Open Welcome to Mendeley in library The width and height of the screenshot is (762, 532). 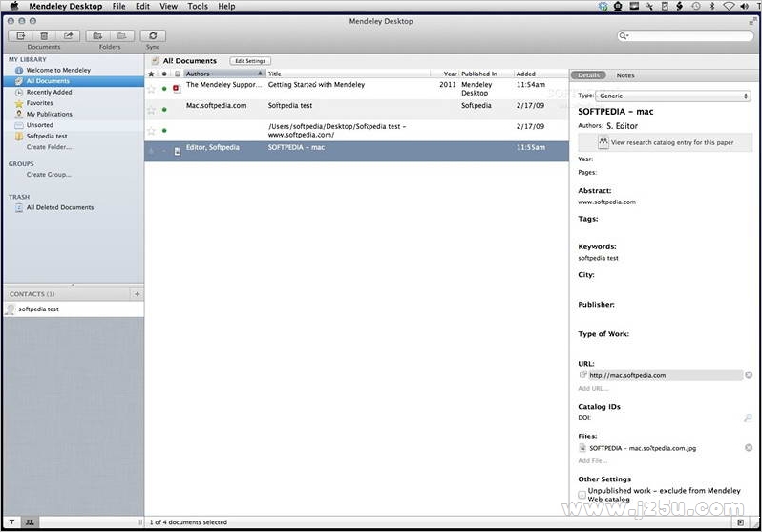pos(58,70)
